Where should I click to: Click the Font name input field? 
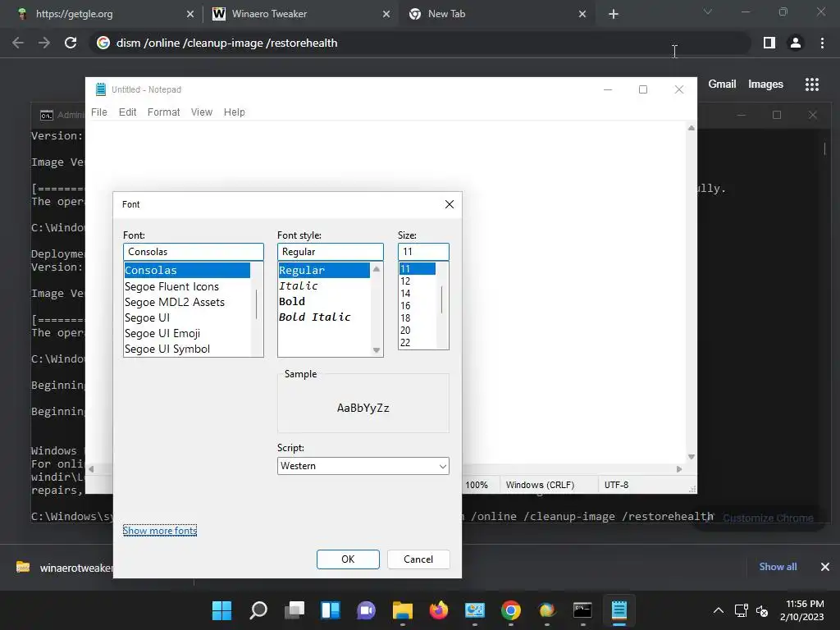coord(194,252)
